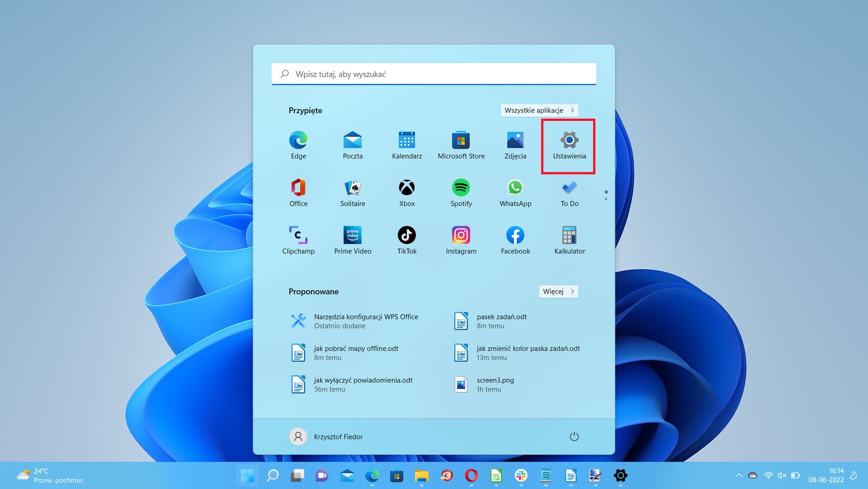Image resolution: width=868 pixels, height=489 pixels.
Task: Launch TikTok
Action: tap(407, 240)
